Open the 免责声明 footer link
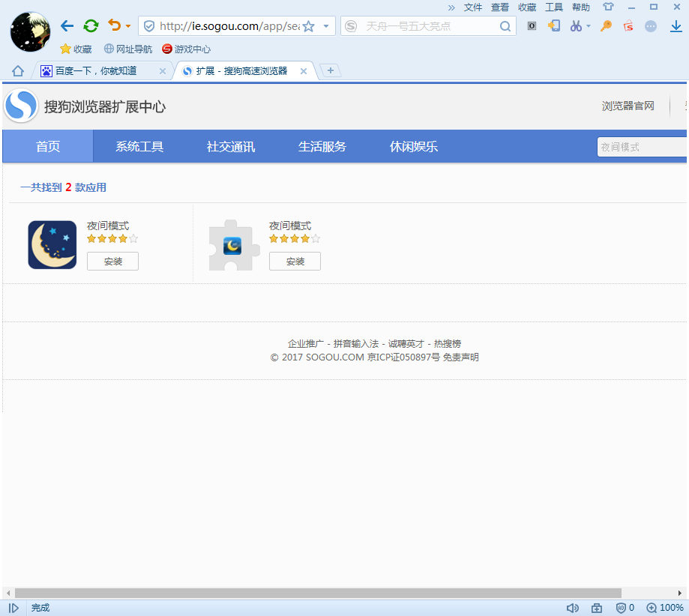Screen dimensions: 689x616 (x=460, y=357)
